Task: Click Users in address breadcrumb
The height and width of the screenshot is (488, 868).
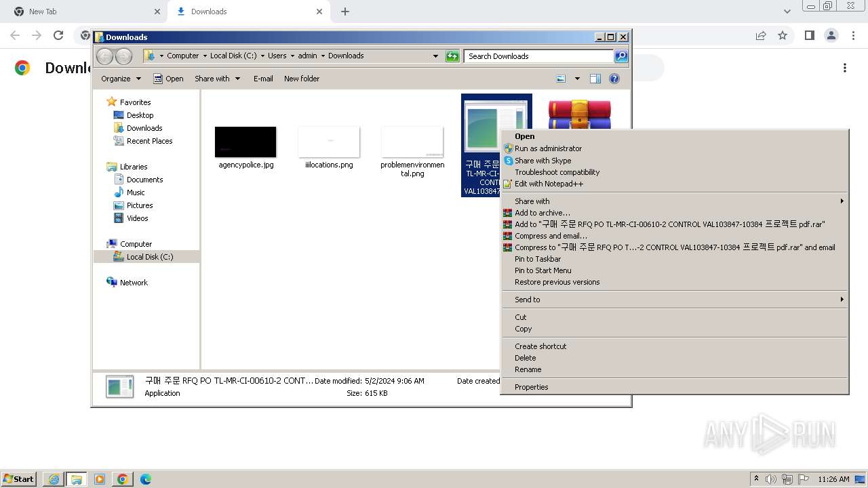Action: (x=277, y=56)
